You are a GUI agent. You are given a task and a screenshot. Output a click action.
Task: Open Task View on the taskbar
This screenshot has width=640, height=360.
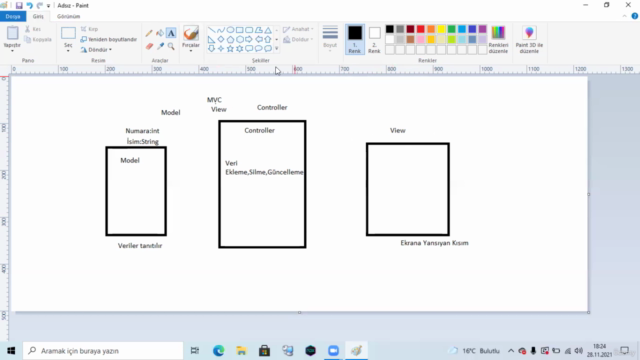click(195, 351)
